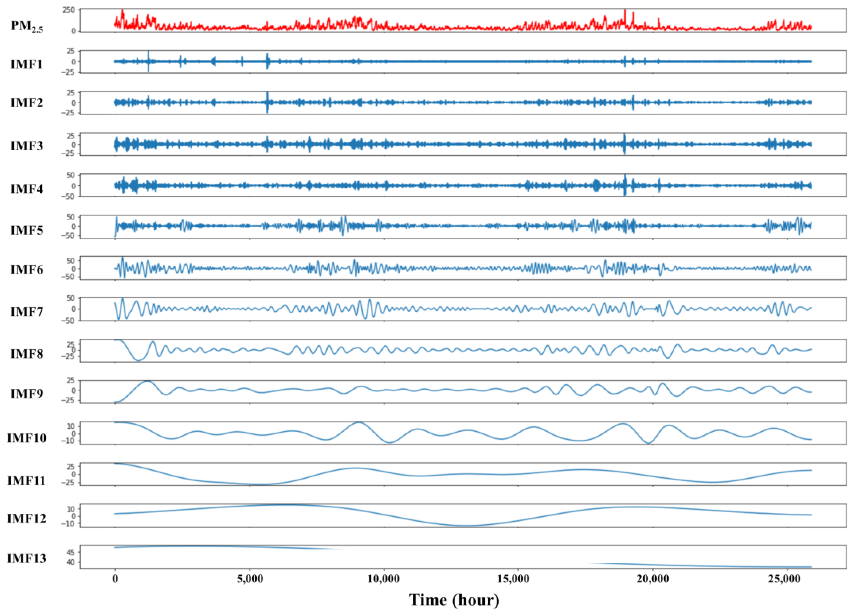The image size is (854, 616).
Task: Select the IMF11 label
Action: click(x=26, y=481)
